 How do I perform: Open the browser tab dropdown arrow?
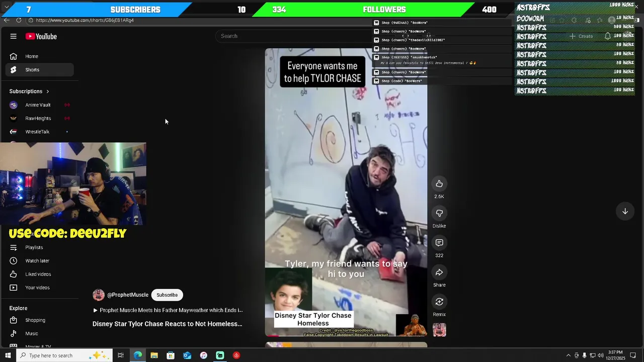tap(7, 7)
